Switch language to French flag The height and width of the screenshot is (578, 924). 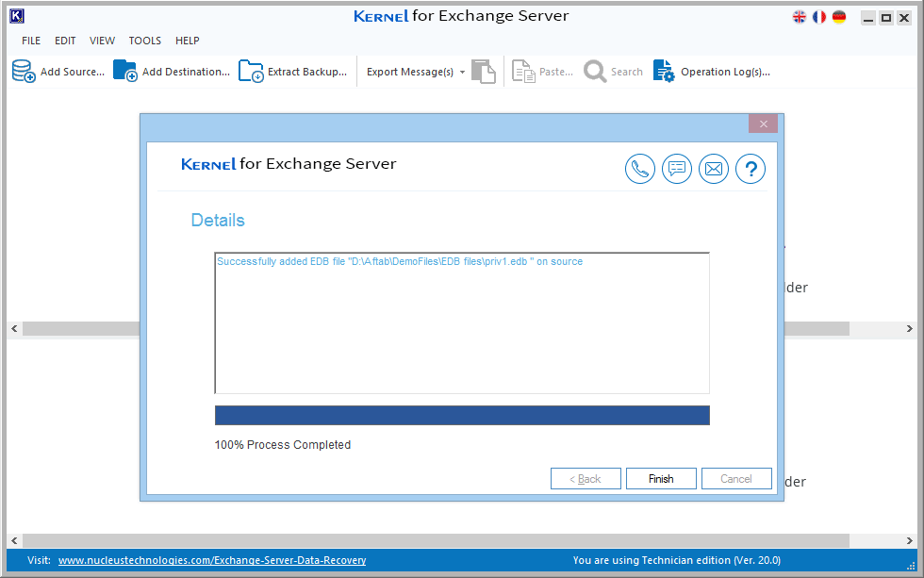[819, 17]
